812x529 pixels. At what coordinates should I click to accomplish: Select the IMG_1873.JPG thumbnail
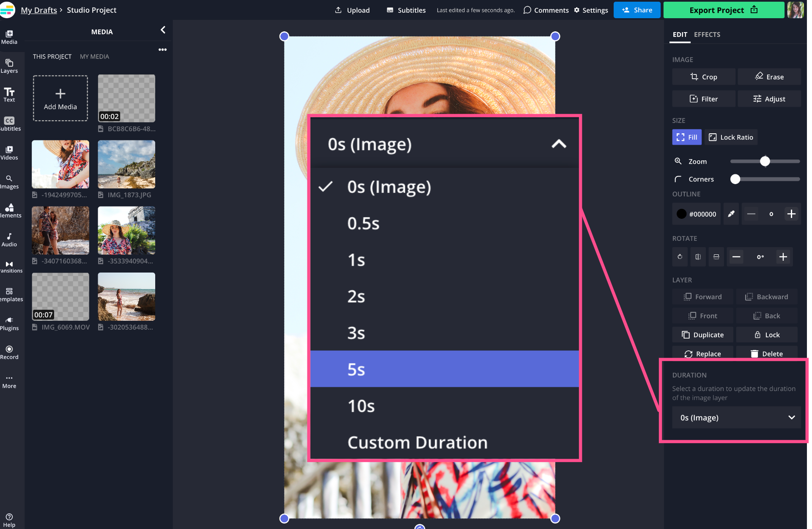pos(126,164)
